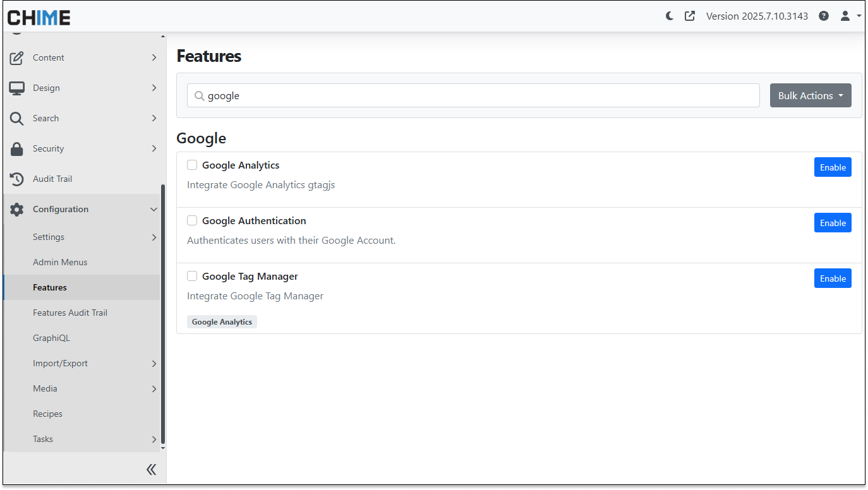Viewport: 868px width, 490px height.
Task: Click the features search field containing google
Action: 473,96
